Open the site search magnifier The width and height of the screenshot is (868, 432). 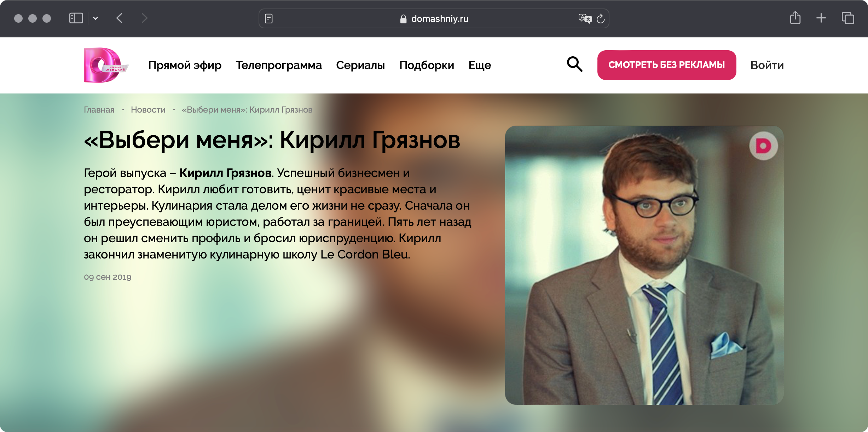tap(574, 64)
